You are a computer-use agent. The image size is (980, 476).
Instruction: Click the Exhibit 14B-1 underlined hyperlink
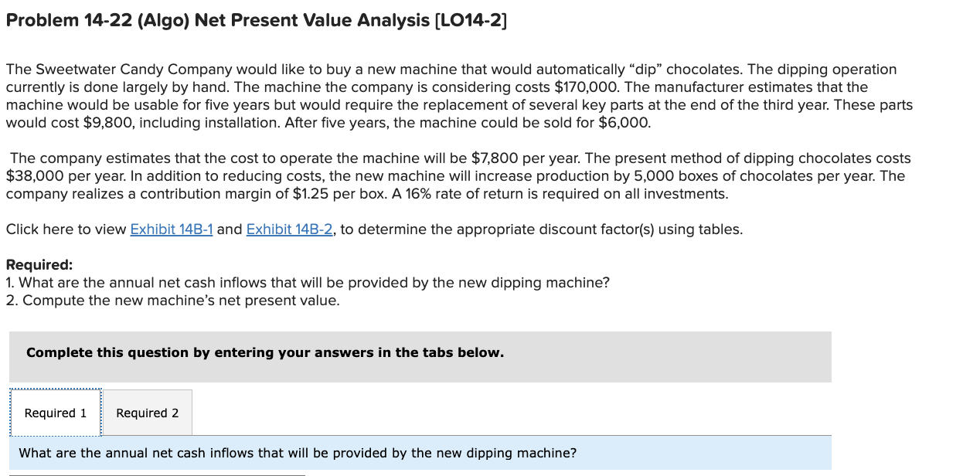point(172,229)
